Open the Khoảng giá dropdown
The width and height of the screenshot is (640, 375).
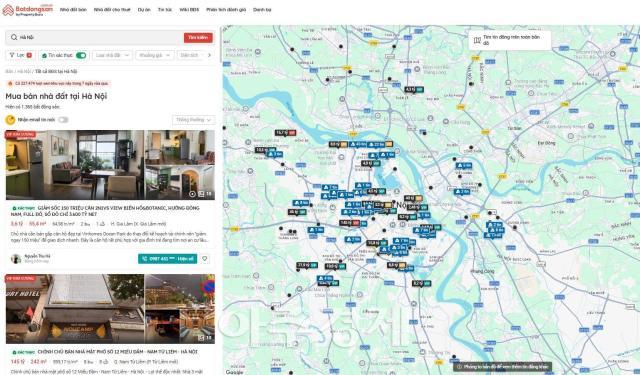(154, 55)
